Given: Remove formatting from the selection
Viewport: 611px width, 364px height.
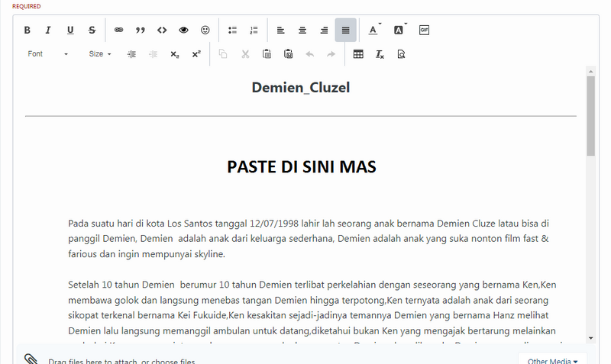Looking at the screenshot, I should 380,54.
